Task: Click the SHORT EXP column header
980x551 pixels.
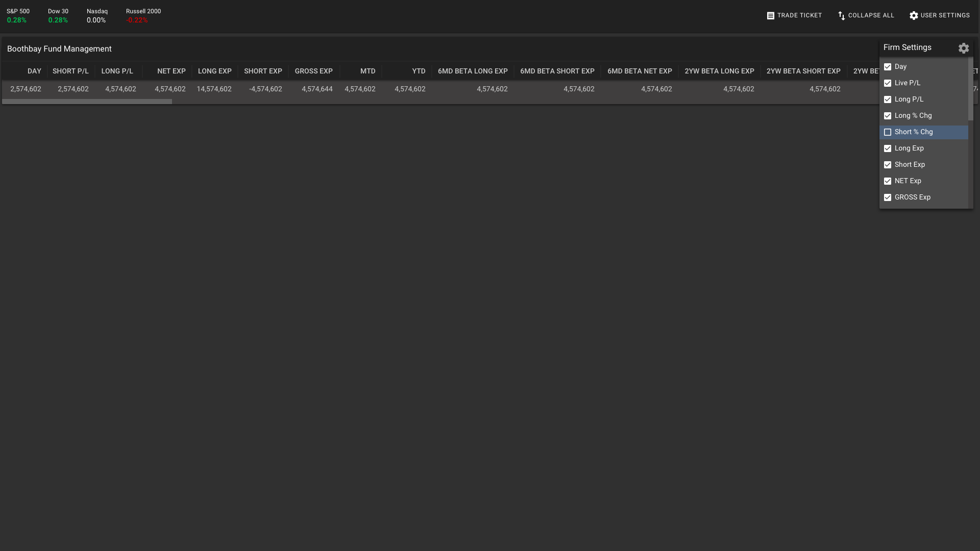Action: tap(263, 71)
